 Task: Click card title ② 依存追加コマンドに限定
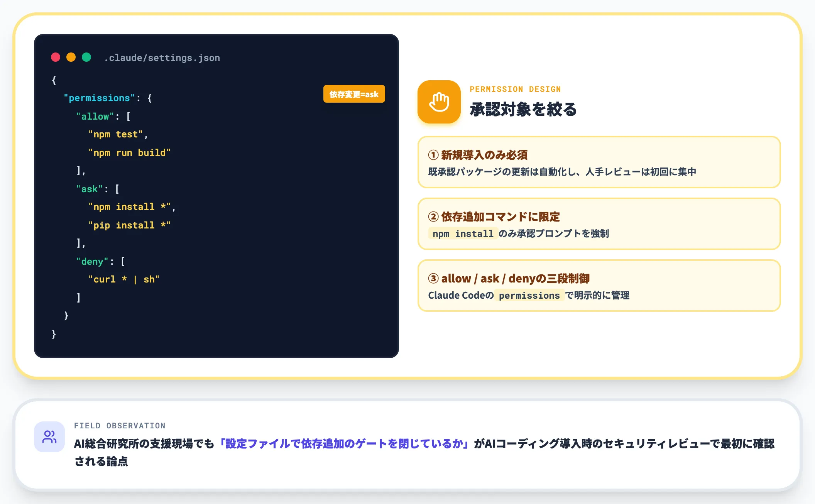(494, 216)
